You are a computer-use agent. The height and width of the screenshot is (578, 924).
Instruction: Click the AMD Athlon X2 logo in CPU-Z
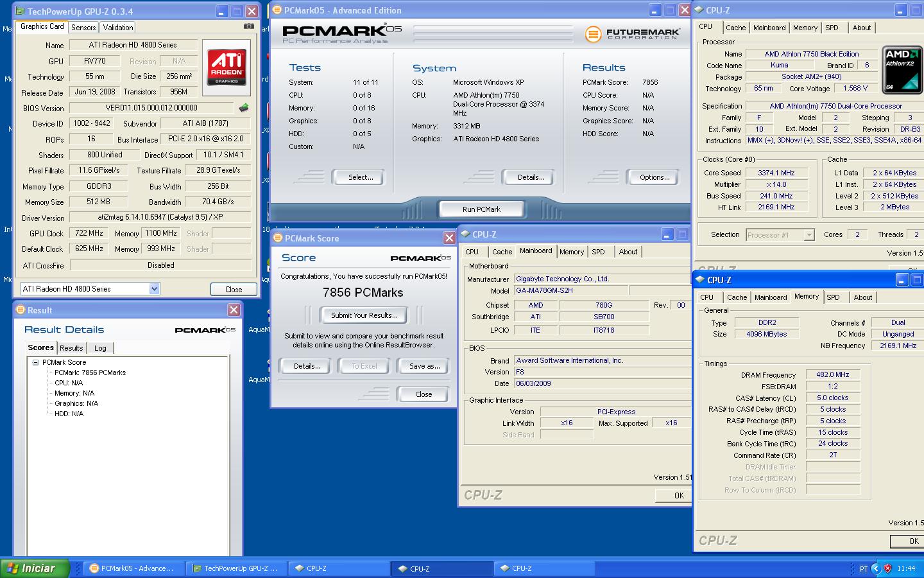902,69
